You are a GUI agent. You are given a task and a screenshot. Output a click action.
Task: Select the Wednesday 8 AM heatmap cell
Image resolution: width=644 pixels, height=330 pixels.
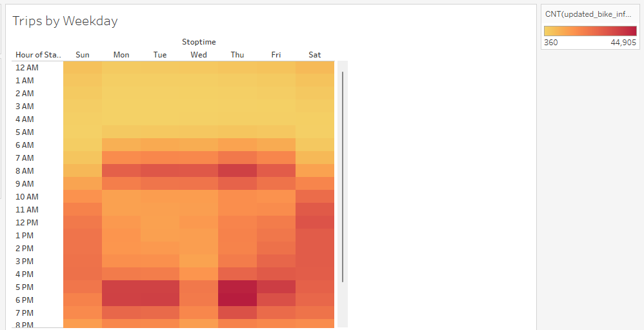pyautogui.click(x=199, y=171)
